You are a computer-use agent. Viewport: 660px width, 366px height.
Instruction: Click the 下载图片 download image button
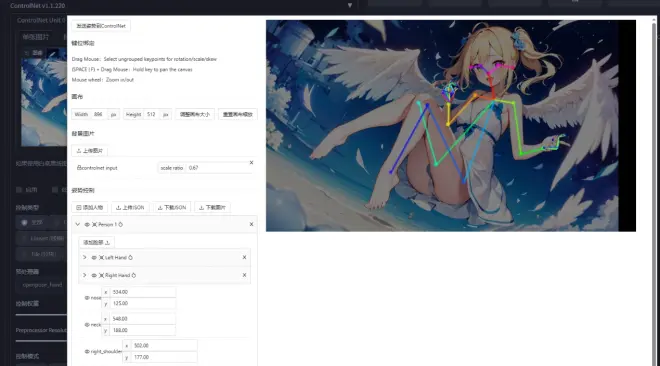(213, 207)
